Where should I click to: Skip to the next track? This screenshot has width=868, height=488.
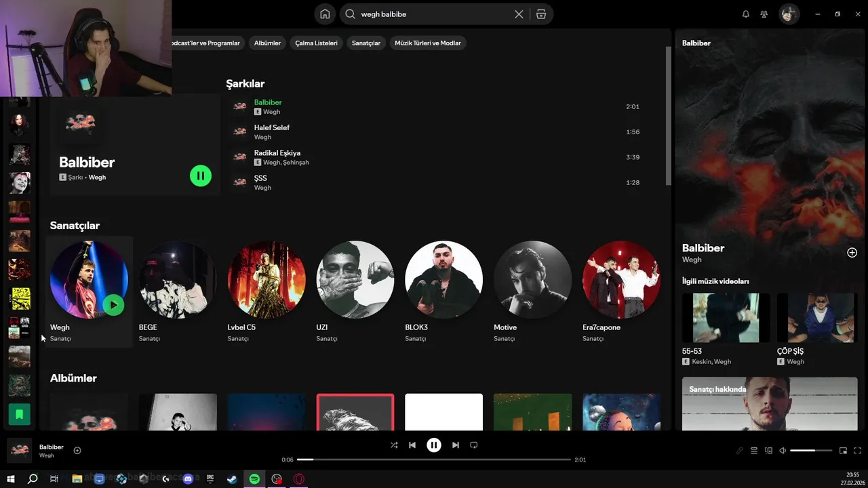pyautogui.click(x=456, y=445)
